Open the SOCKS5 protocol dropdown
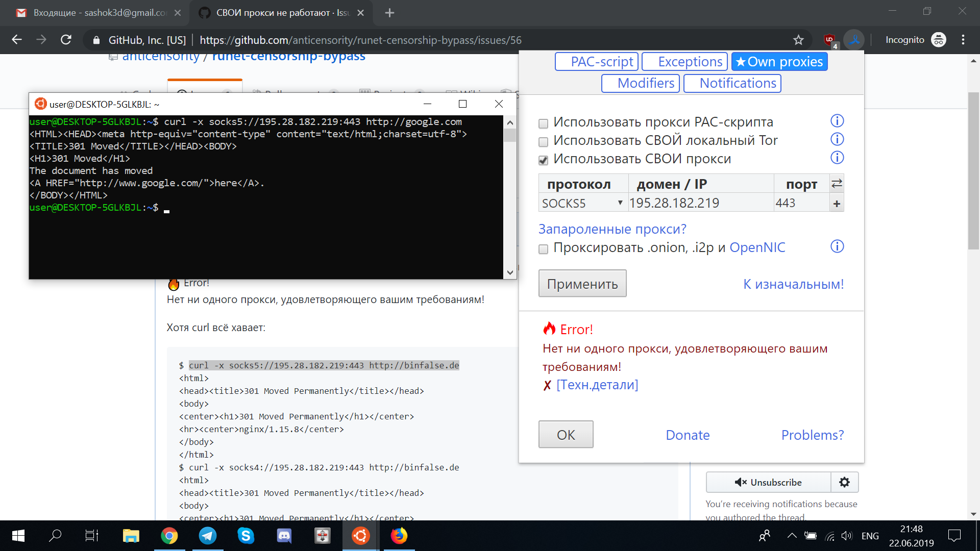The image size is (980, 551). click(x=620, y=203)
